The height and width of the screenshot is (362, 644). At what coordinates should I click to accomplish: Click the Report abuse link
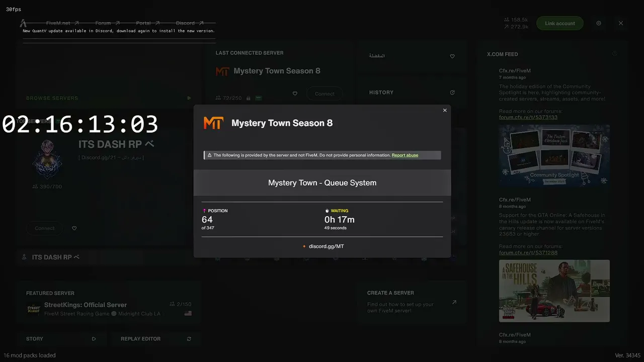(405, 155)
